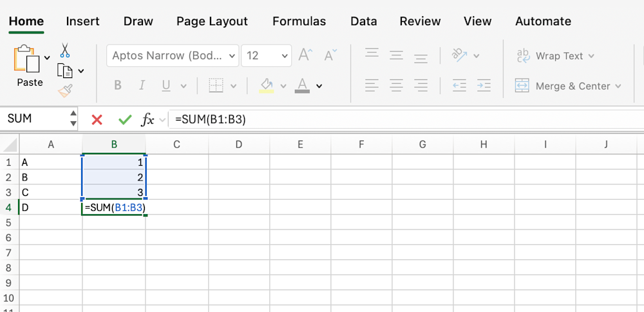Cancel formula entry with red X

tap(97, 120)
